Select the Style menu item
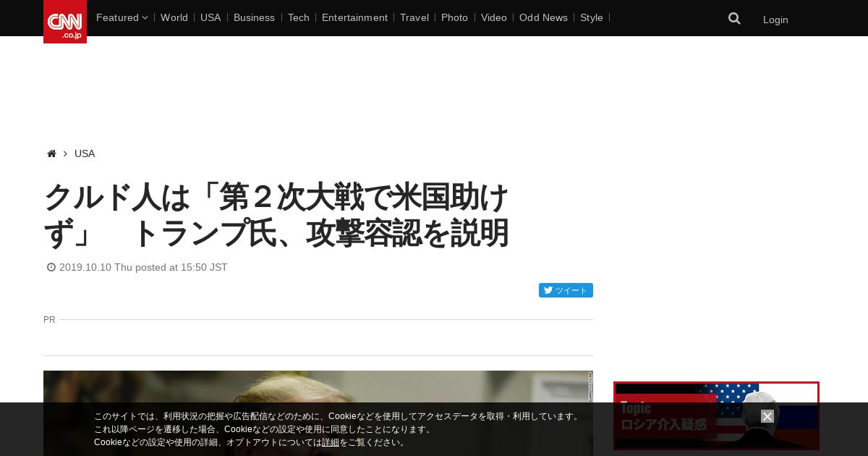 tap(592, 17)
